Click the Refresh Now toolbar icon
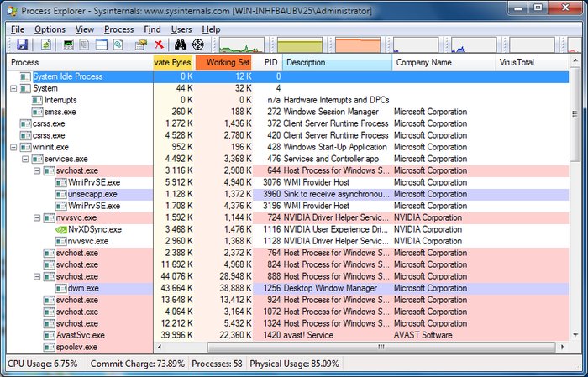588x377 pixels. 45,45
